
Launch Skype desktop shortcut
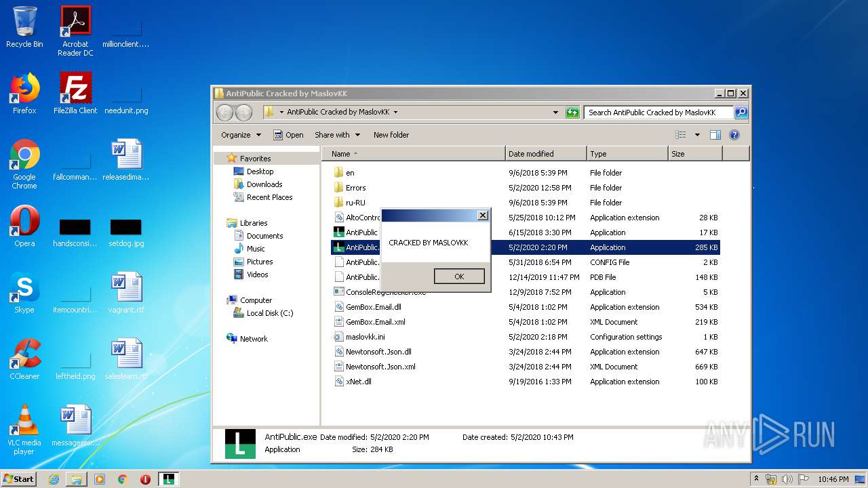click(24, 292)
